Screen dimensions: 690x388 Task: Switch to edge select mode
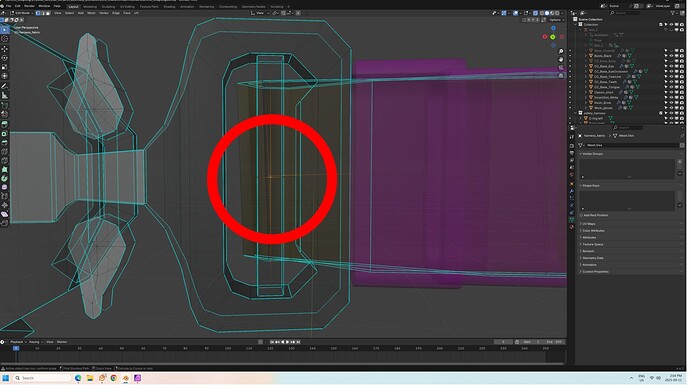tap(43, 13)
